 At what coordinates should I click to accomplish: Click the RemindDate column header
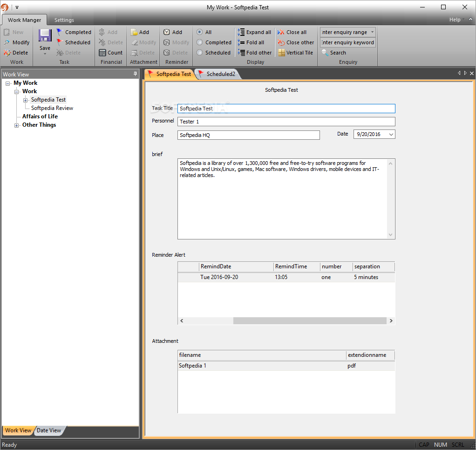(236, 266)
